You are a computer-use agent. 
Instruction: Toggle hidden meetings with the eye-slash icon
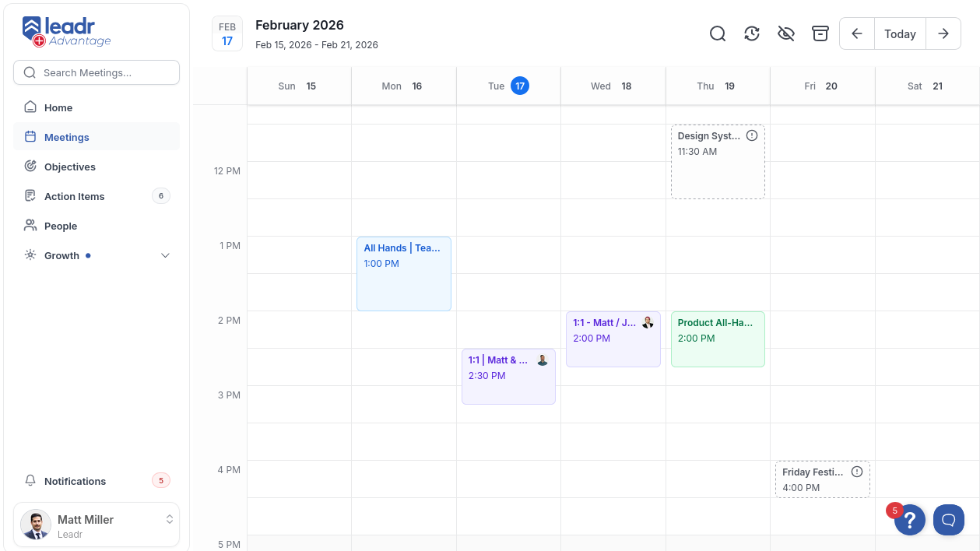pyautogui.click(x=785, y=33)
